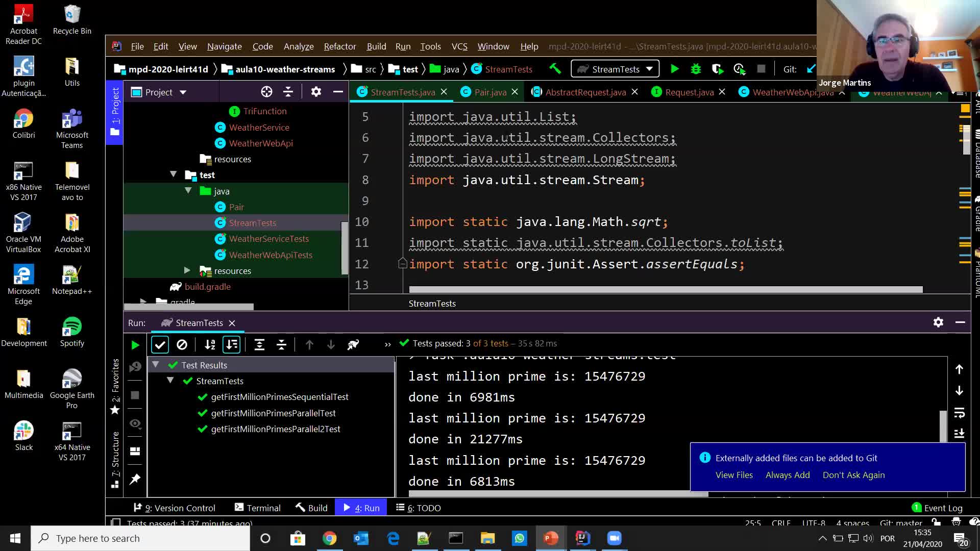Select build.gradle file in tree
The width and height of the screenshot is (980, 551).
click(x=208, y=287)
